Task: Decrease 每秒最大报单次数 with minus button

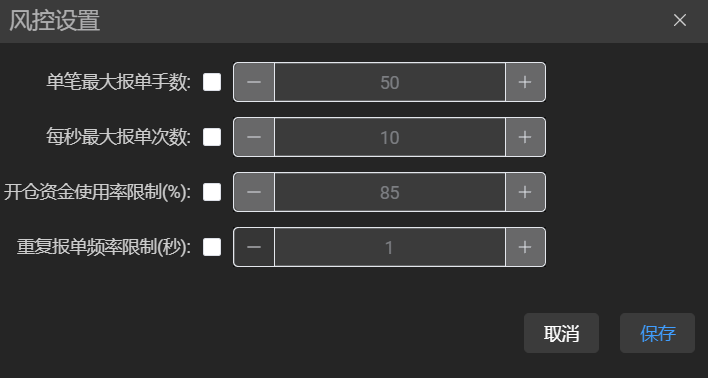Action: 254,137
